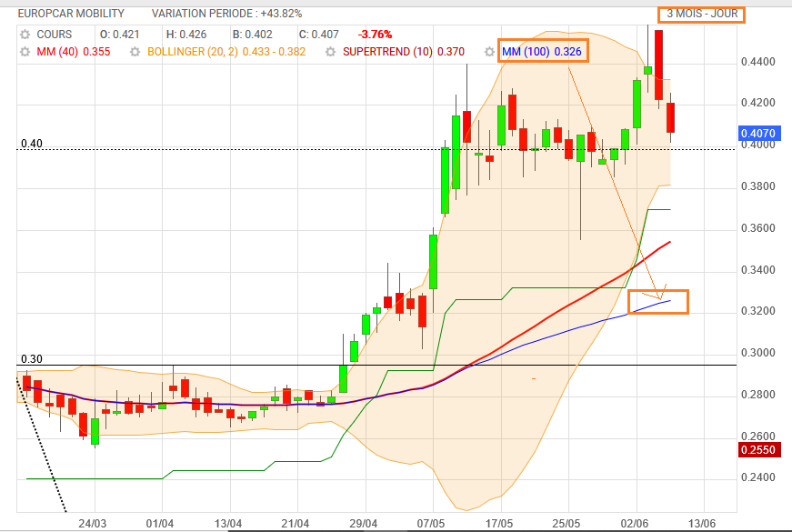Click the MM (100) 0.326 indicator label
Screen dimensions: 792x532
pos(542,52)
